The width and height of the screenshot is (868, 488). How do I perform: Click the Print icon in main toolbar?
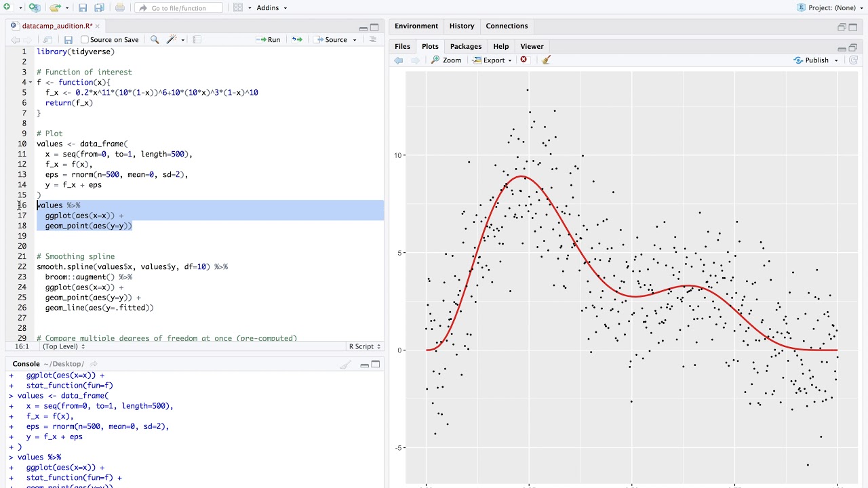coord(120,7)
